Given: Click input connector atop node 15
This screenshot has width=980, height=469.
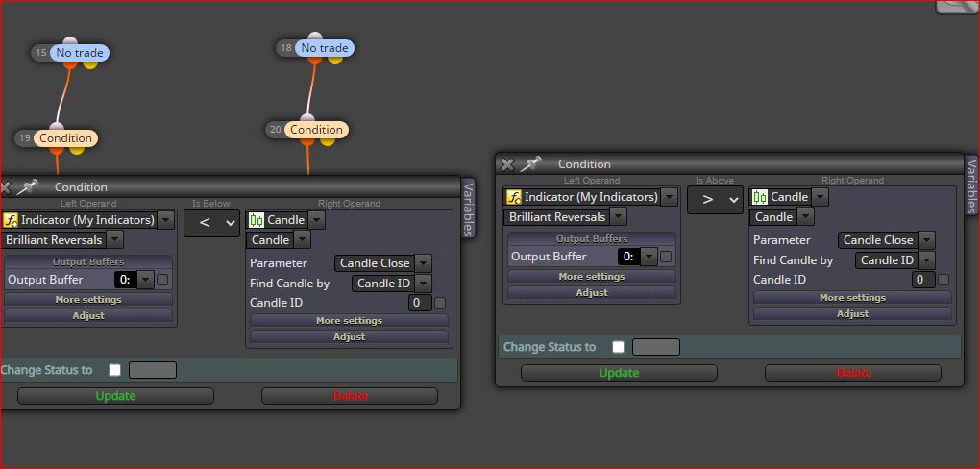Looking at the screenshot, I should [x=70, y=41].
